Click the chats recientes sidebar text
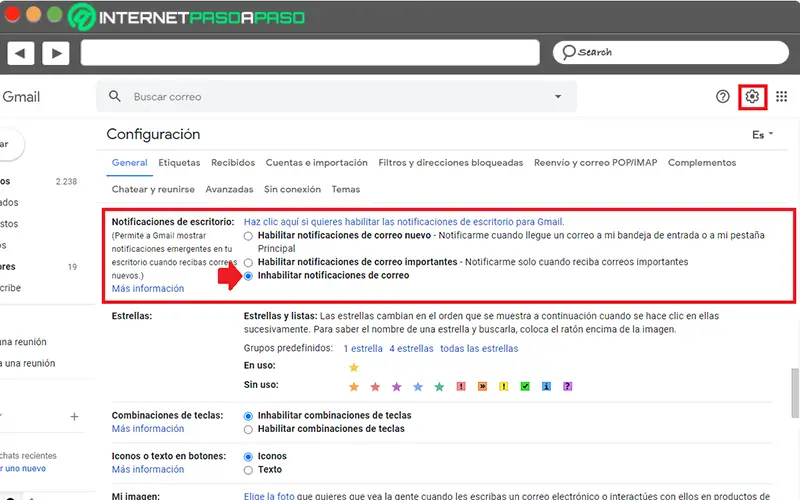800x500 pixels. 28,456
